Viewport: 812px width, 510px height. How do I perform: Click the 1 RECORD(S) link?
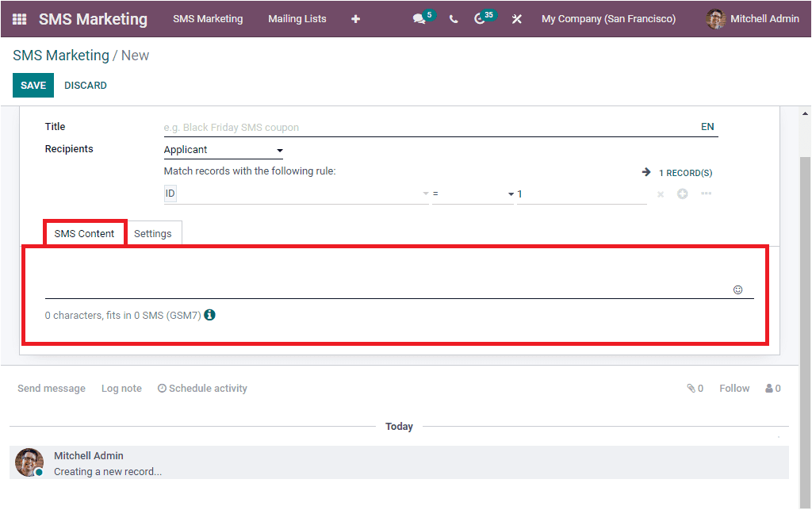click(686, 173)
